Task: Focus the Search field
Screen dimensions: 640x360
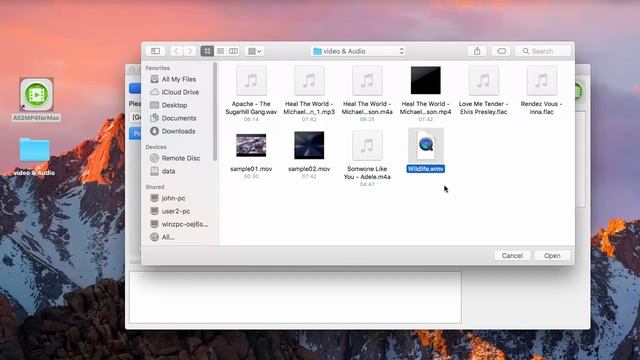Action: 543,51
